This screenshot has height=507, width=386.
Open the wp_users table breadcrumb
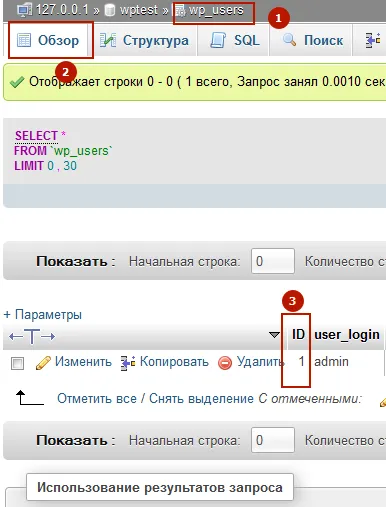216,10
